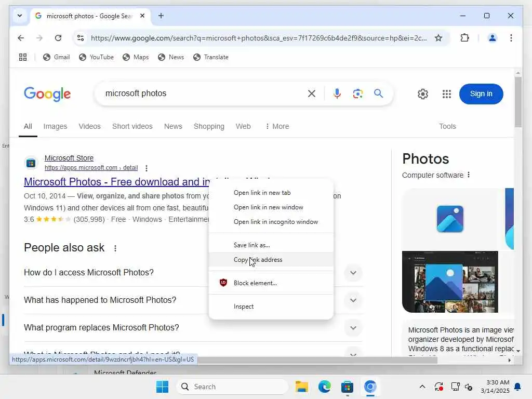Open the Gmail bookmark
The image size is (532, 399).
click(56, 57)
